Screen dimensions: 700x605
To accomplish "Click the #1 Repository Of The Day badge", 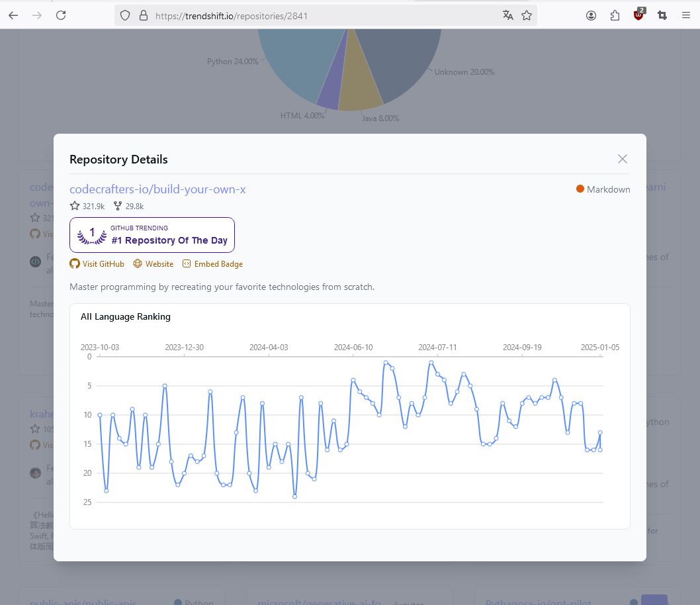I will point(152,235).
